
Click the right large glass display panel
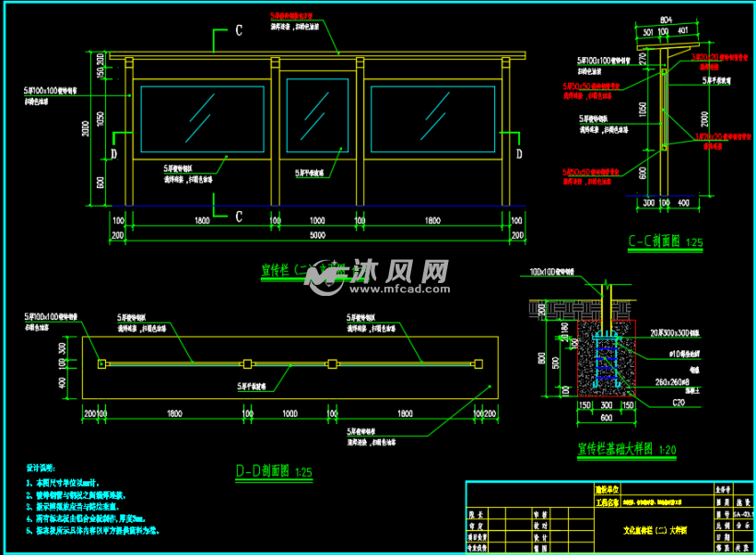coord(431,118)
